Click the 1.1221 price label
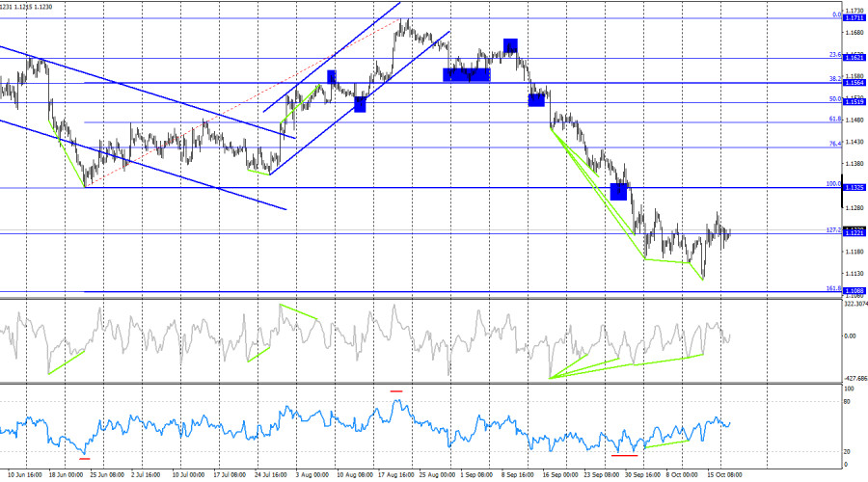The image size is (868, 482). (x=854, y=233)
